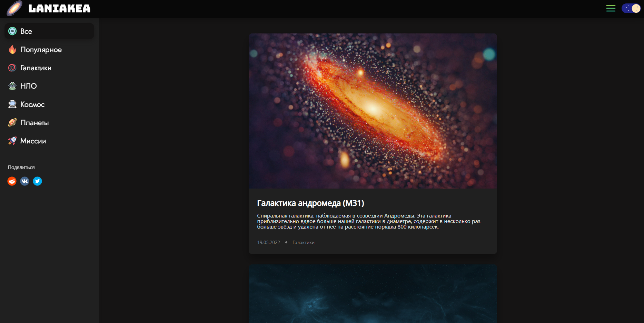Image resolution: width=644 pixels, height=323 pixels.
Task: Share via the Twitter icon
Action: (38, 181)
